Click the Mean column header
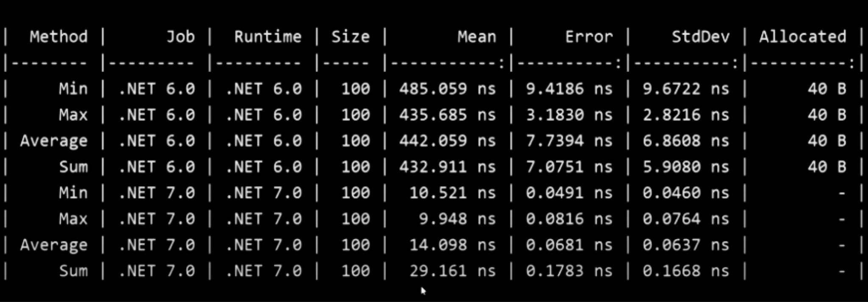The image size is (868, 302). coord(476,37)
